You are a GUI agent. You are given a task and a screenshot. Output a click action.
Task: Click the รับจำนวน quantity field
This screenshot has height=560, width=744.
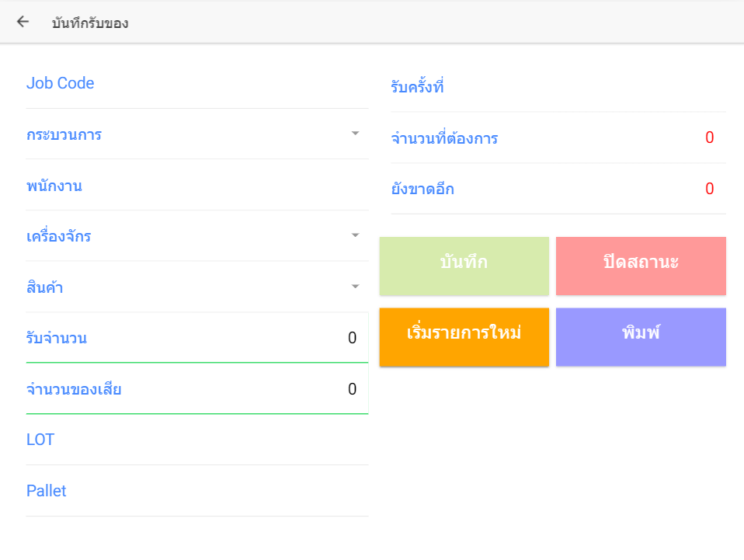(x=196, y=338)
